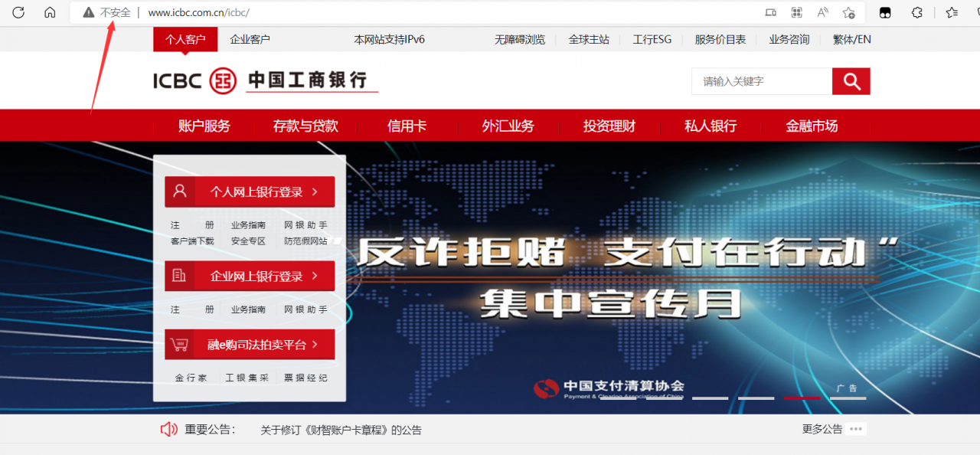980x455 pixels.
Task: Select the carousel indicator left of red one
Action: pos(756,398)
